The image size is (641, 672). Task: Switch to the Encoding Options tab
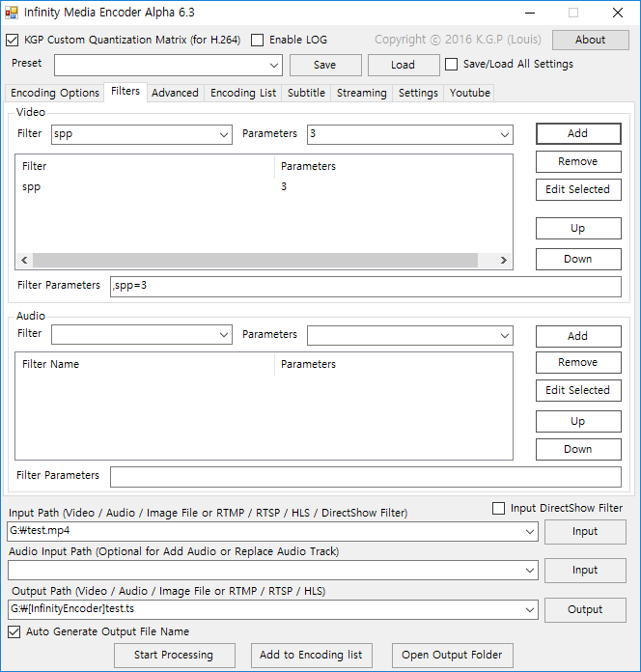55,93
